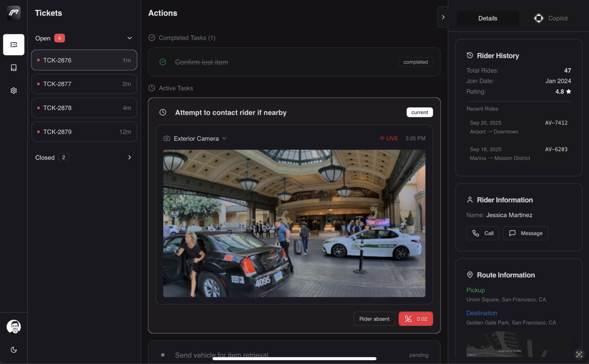Click the live exterior camera feed
589x364 pixels.
[294, 223]
